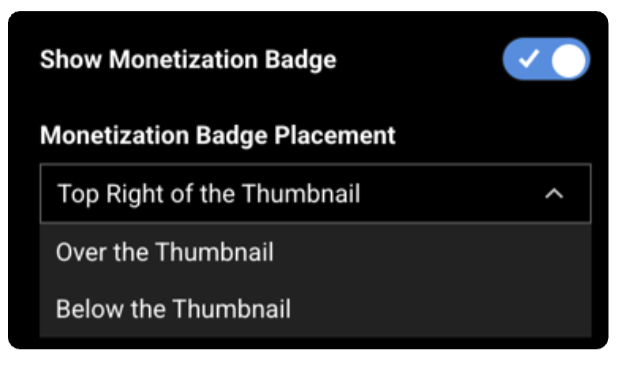
Task: Click the Monetization Badge Placement label
Action: 218,136
